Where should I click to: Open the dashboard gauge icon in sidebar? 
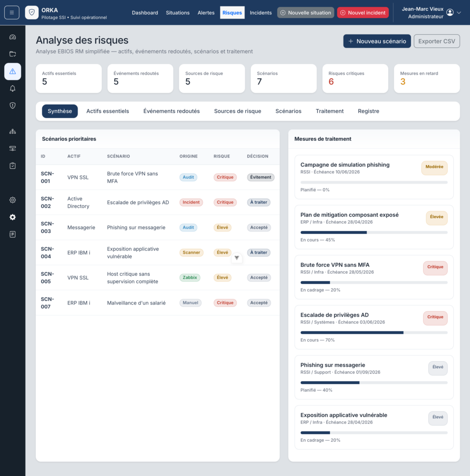click(13, 37)
